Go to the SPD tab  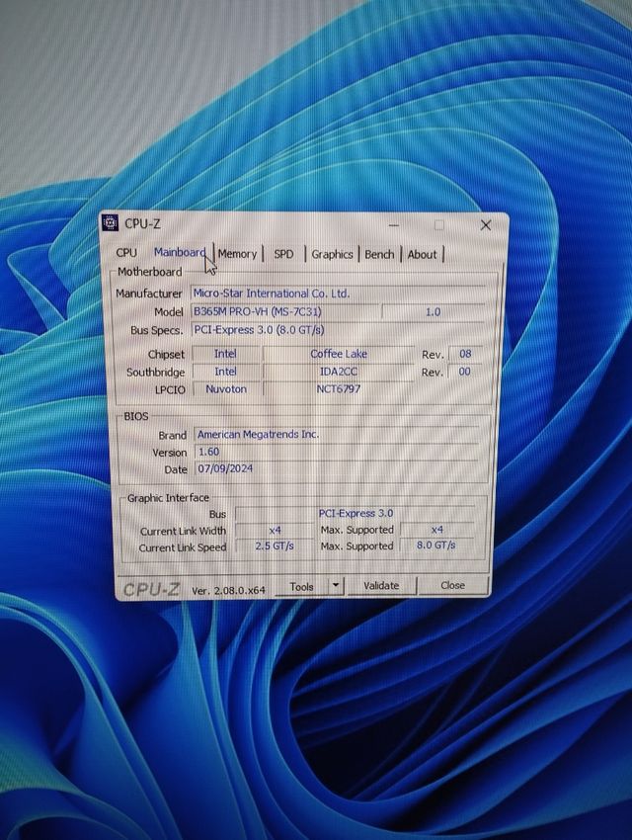click(x=283, y=254)
